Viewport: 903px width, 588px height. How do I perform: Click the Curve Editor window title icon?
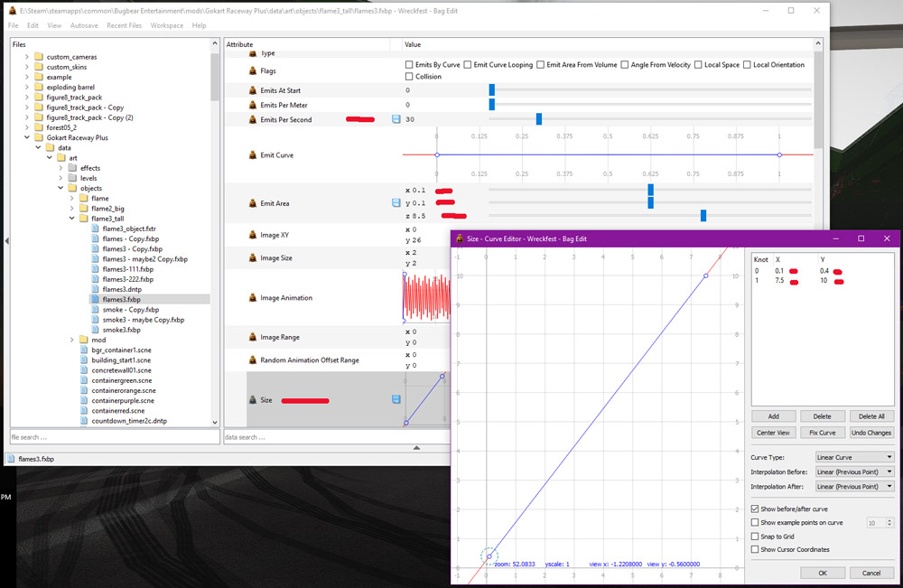[x=460, y=238]
